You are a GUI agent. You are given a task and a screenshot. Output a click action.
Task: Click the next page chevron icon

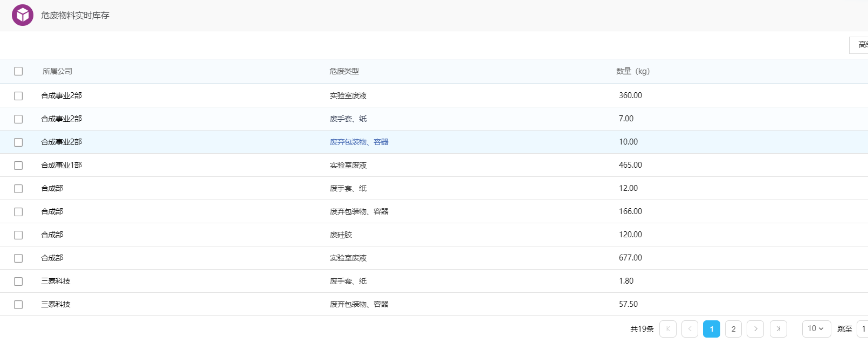755,329
